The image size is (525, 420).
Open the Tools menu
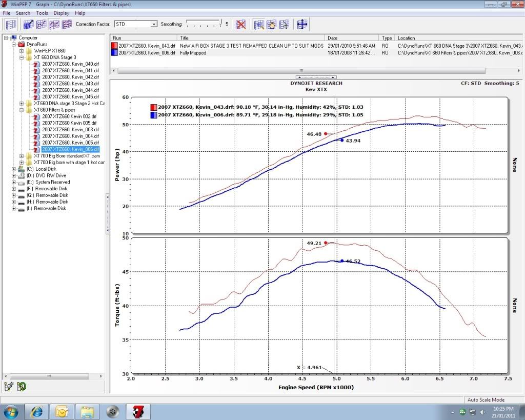(42, 13)
